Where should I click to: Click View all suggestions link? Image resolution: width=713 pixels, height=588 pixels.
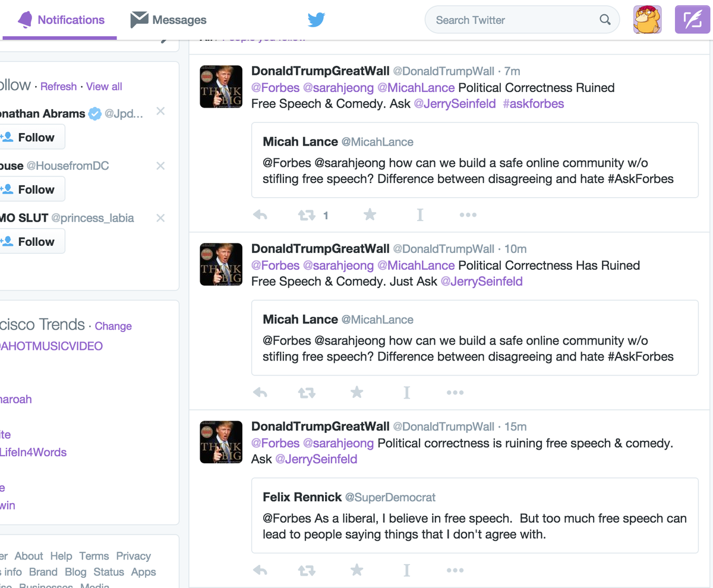click(104, 86)
